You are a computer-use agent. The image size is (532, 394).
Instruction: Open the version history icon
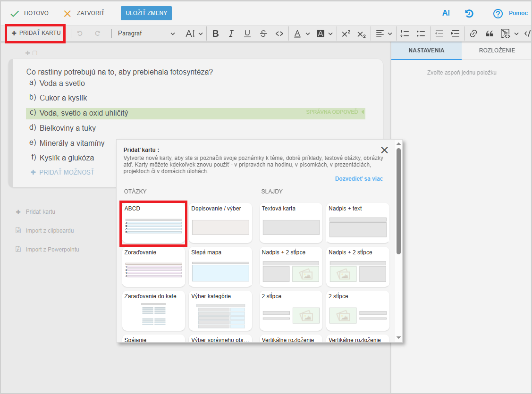point(469,13)
